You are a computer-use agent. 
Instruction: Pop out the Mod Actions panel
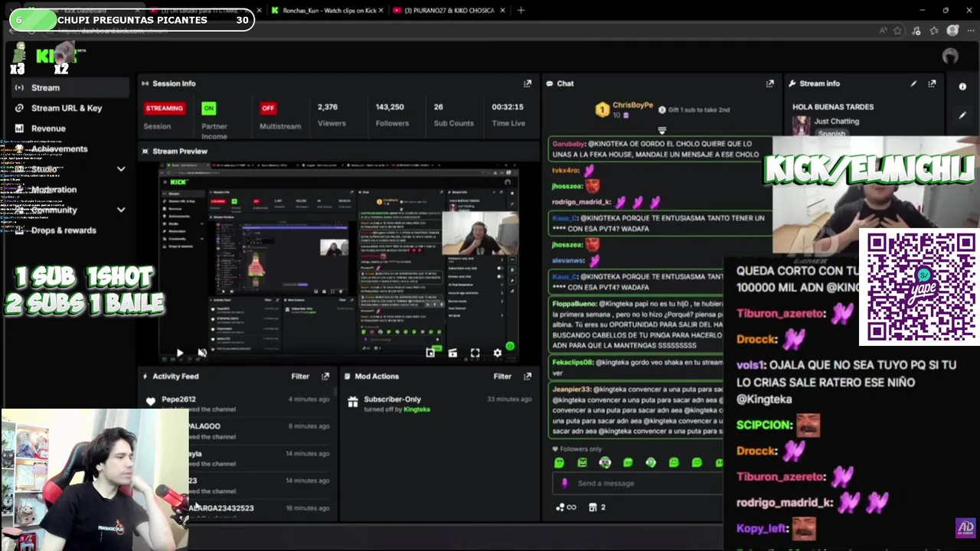528,377
